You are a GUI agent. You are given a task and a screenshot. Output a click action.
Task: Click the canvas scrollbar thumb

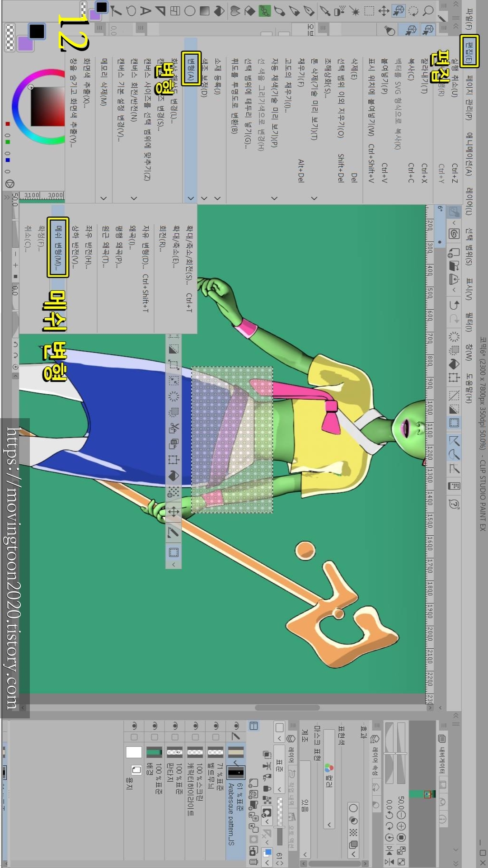coord(287,708)
